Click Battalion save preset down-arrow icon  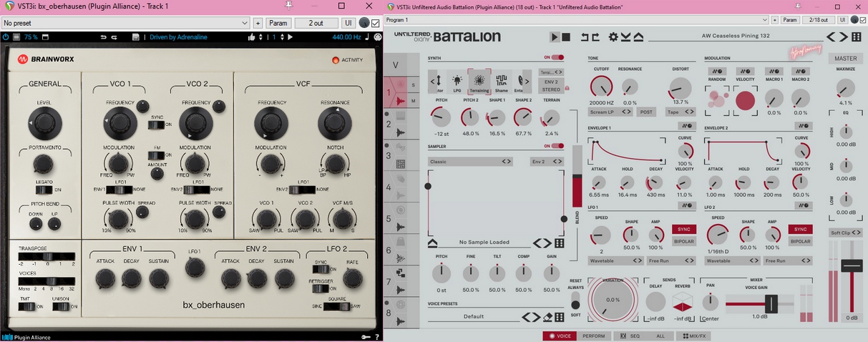625,36
